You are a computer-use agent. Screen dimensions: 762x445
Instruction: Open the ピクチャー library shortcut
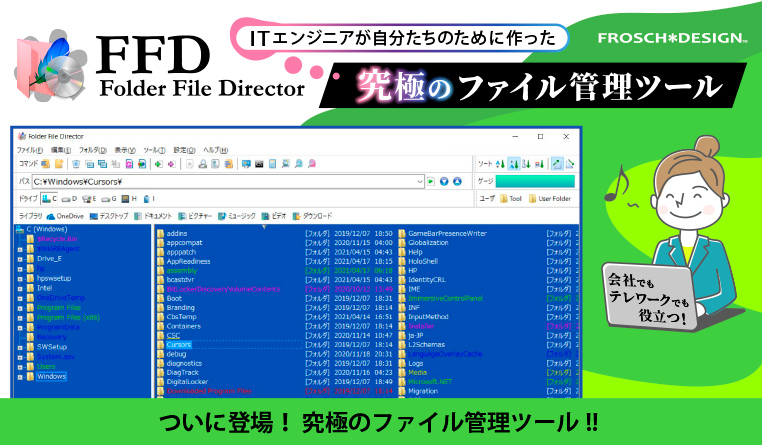tap(195, 216)
